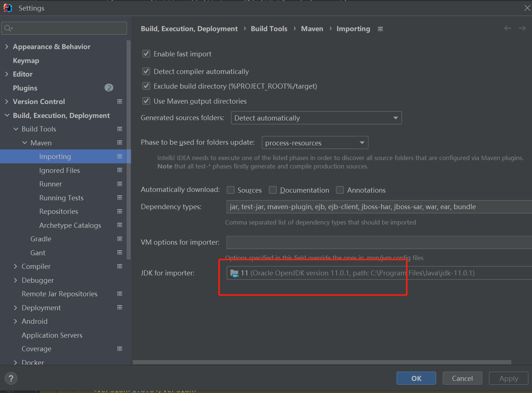Expand the Version Control section
Viewport: 532px width, 393px height.
(7, 101)
